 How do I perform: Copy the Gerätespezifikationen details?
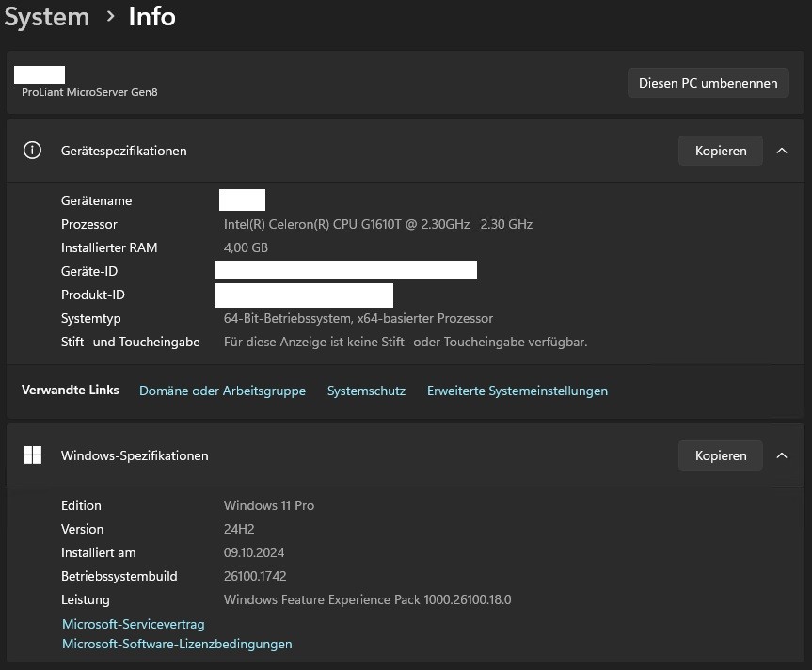click(x=721, y=151)
